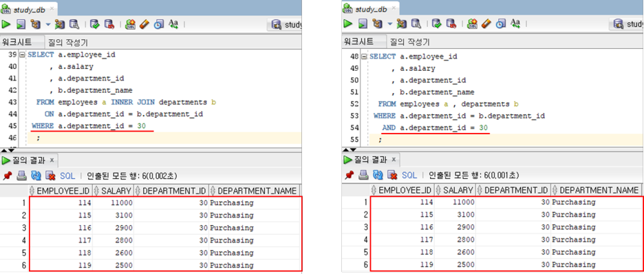Collapse SELECT block at line 39

tap(22, 54)
